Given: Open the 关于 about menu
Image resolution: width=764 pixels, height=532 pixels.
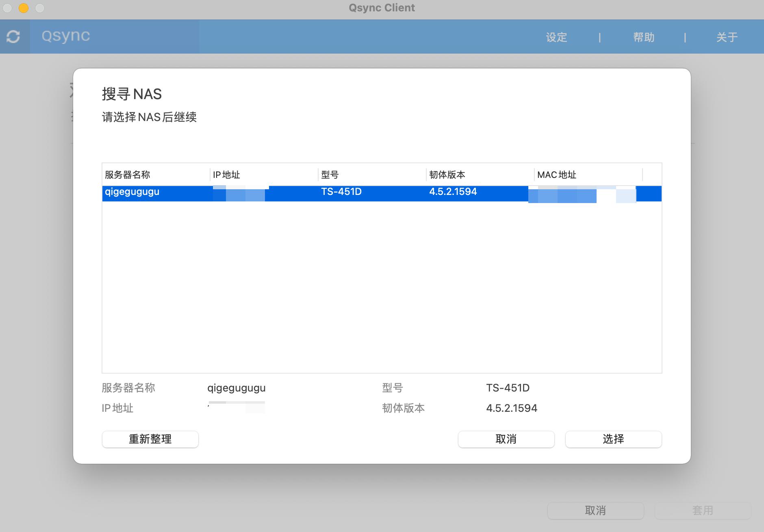Looking at the screenshot, I should (727, 37).
